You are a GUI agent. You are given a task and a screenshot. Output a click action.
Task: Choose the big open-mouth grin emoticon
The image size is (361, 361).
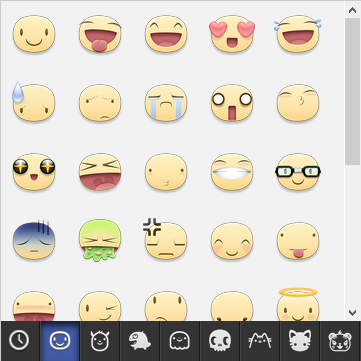(x=166, y=34)
